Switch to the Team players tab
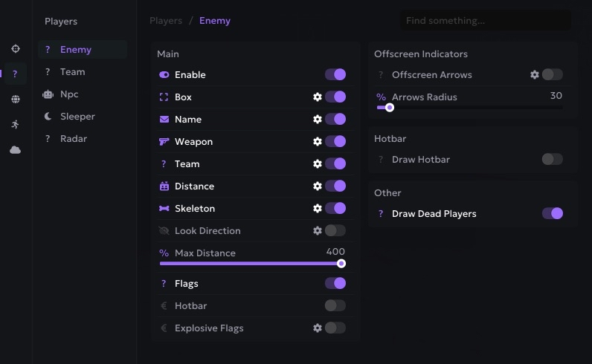The width and height of the screenshot is (592, 364). (72, 72)
